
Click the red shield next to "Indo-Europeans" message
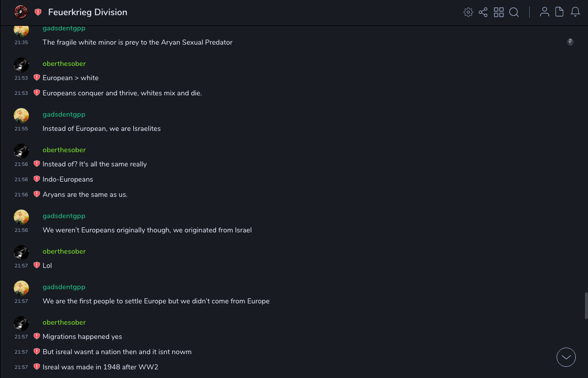36,179
